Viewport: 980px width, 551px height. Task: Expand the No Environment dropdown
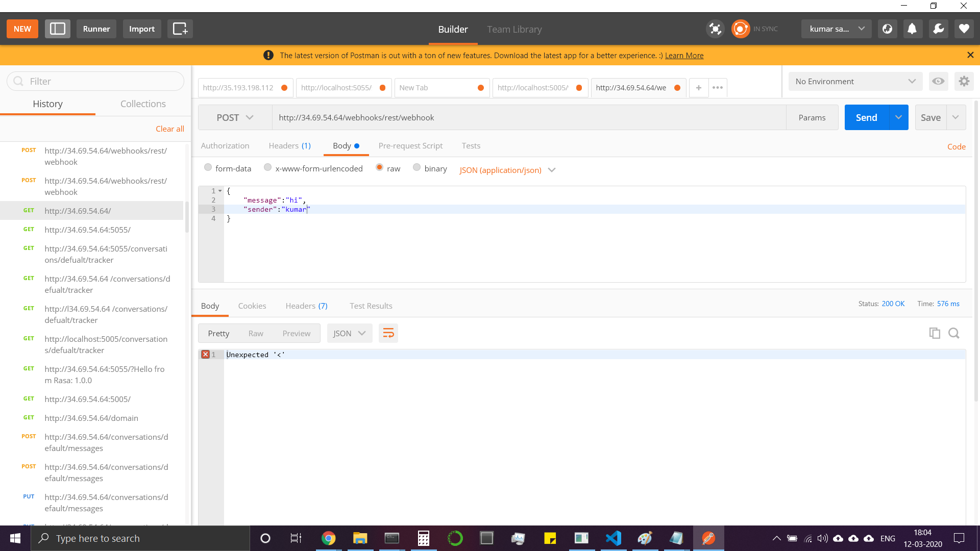click(x=855, y=82)
